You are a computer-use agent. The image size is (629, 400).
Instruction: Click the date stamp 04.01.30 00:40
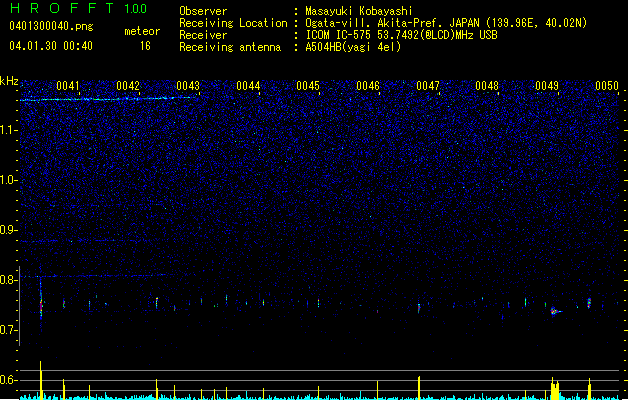(51, 46)
